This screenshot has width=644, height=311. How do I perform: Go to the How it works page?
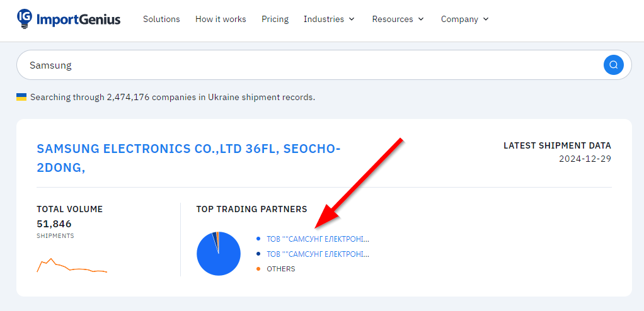221,19
